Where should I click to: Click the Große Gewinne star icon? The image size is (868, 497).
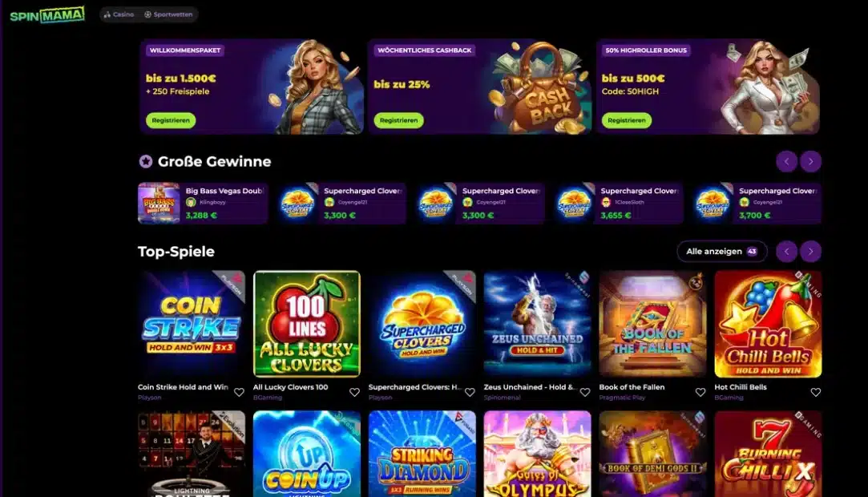[x=146, y=162]
